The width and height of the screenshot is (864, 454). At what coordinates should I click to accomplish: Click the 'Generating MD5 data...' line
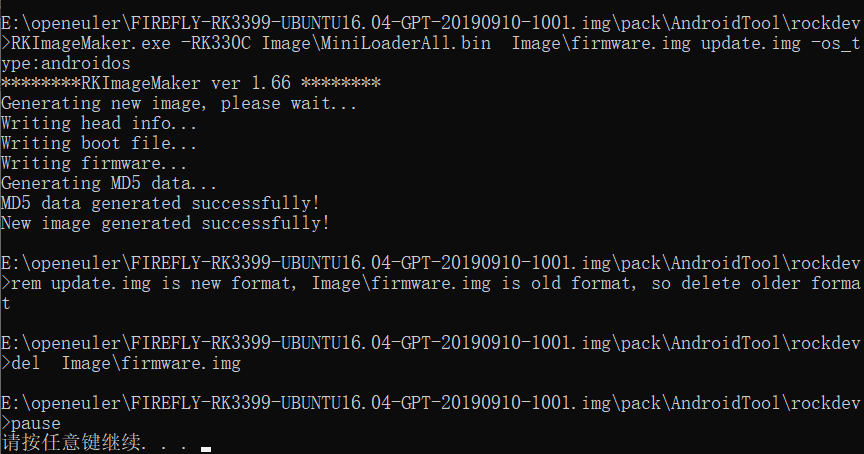(x=109, y=183)
